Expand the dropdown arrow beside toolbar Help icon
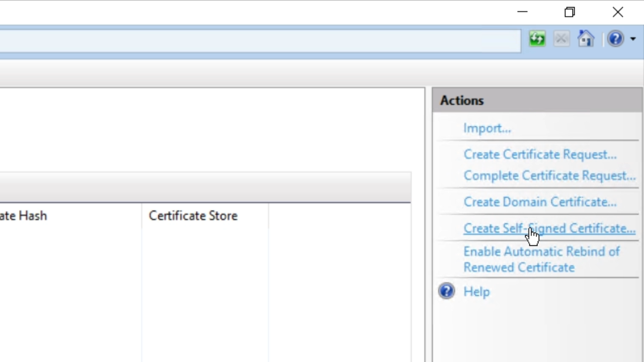 632,39
